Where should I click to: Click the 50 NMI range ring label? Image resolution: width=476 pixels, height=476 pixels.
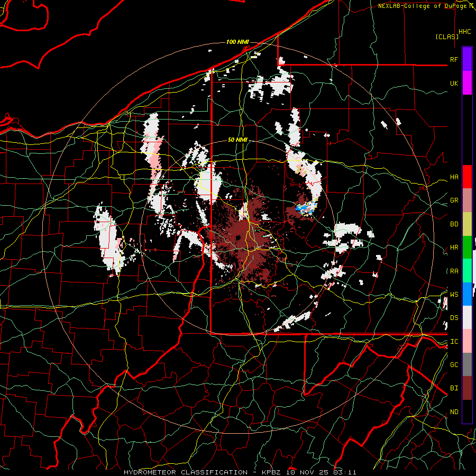237,140
